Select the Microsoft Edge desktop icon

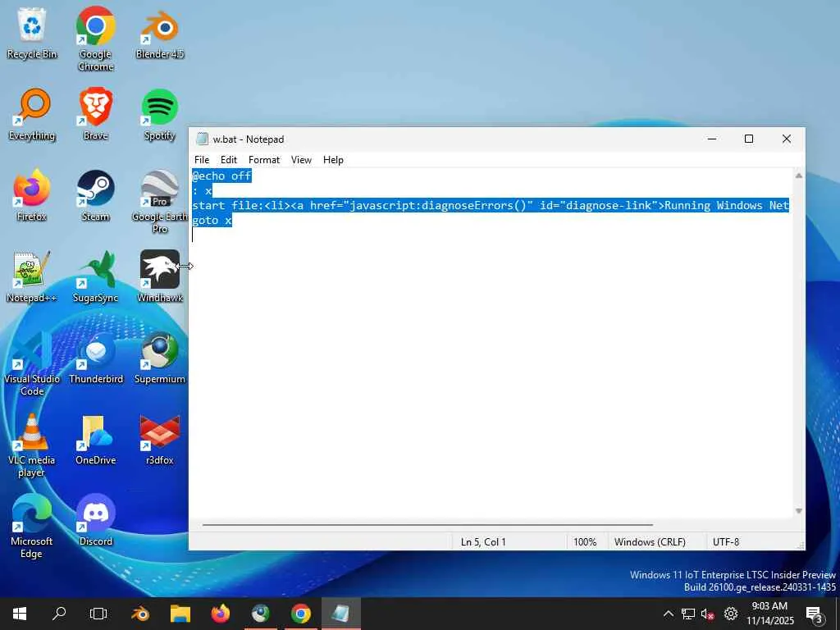(32, 527)
